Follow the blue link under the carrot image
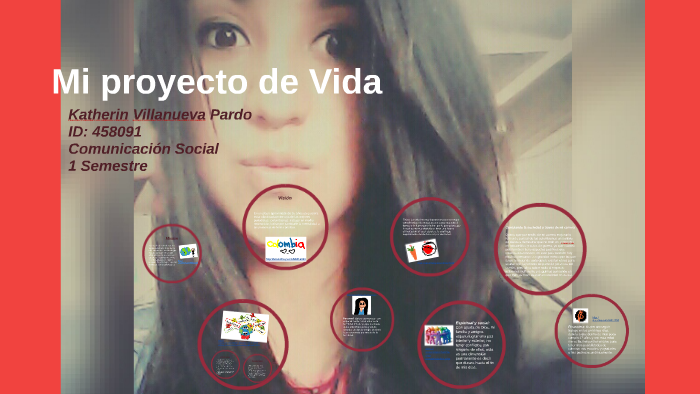The image size is (700, 394). [435, 263]
